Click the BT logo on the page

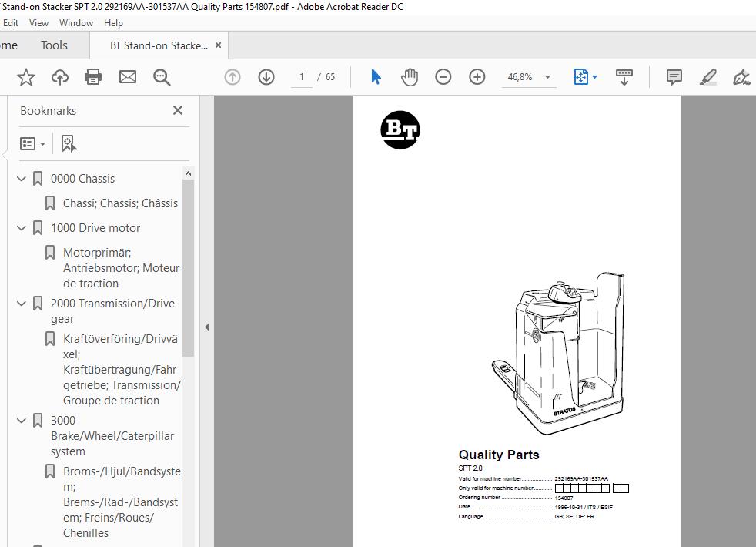400,130
